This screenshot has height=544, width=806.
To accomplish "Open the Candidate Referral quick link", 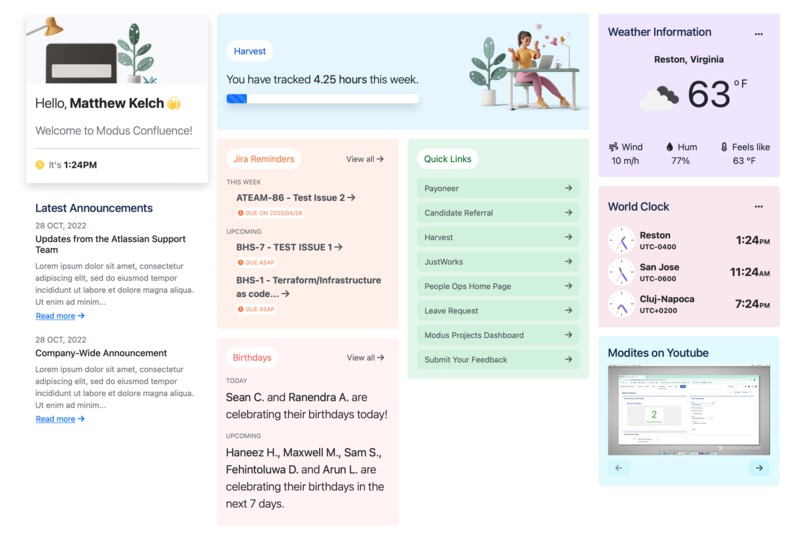I will [498, 212].
